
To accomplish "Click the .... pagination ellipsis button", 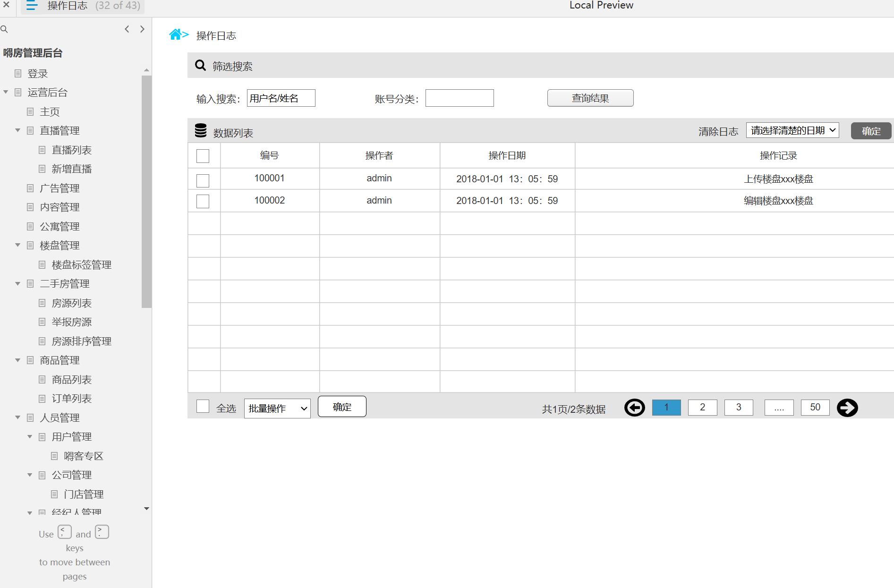I will [x=779, y=407].
